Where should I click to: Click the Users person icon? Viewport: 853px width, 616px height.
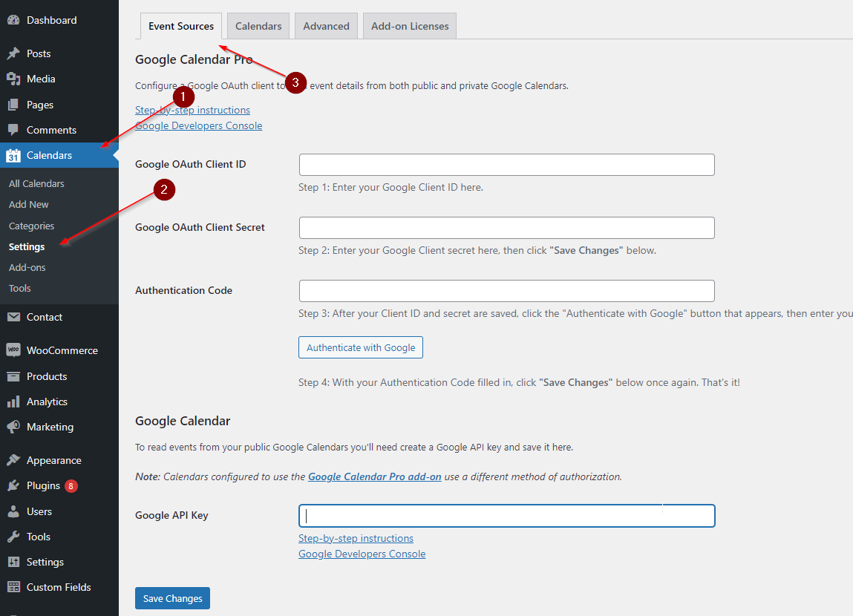pos(13,511)
